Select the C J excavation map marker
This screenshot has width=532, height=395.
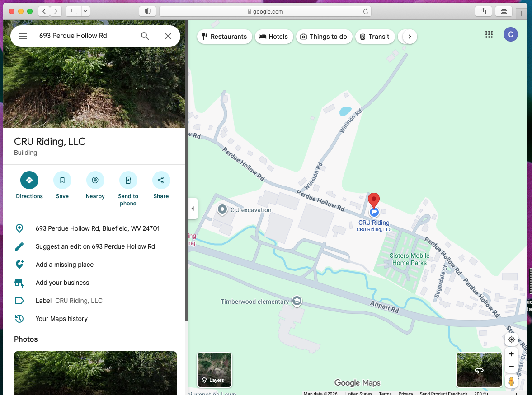point(222,209)
